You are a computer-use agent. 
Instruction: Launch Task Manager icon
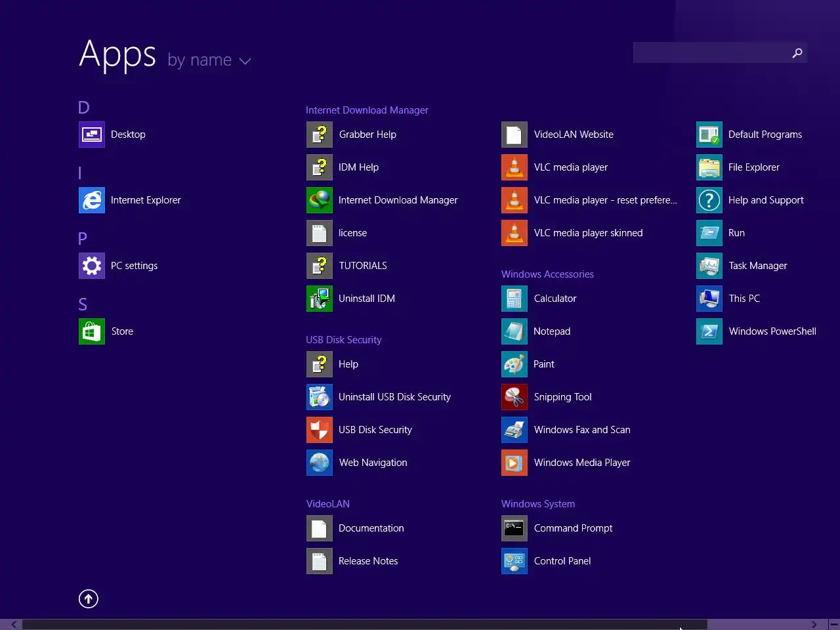click(x=709, y=266)
